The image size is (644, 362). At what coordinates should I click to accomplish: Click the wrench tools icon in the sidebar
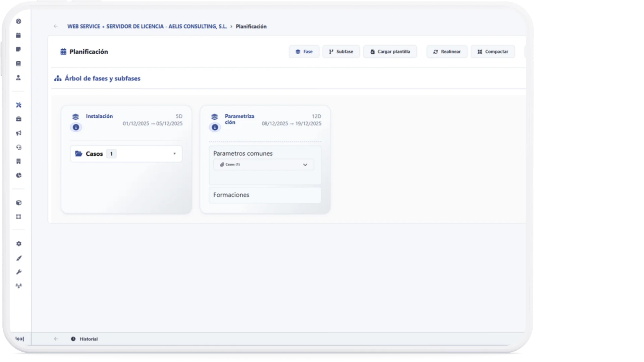[x=19, y=272]
